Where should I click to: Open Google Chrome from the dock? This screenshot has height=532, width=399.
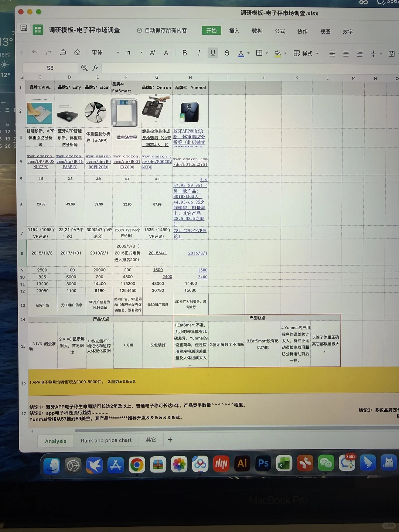[x=137, y=465]
